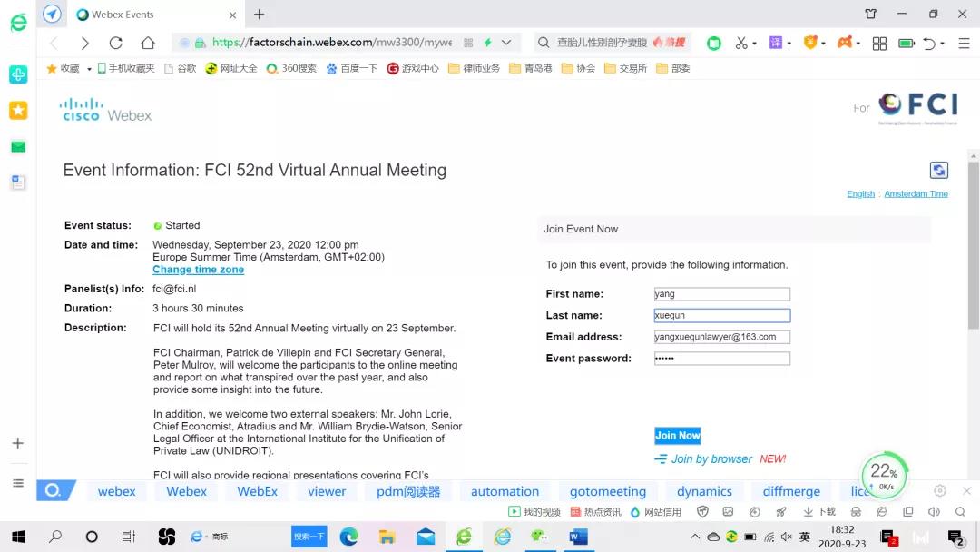Open the 360搜索 bookmark

(x=291, y=68)
